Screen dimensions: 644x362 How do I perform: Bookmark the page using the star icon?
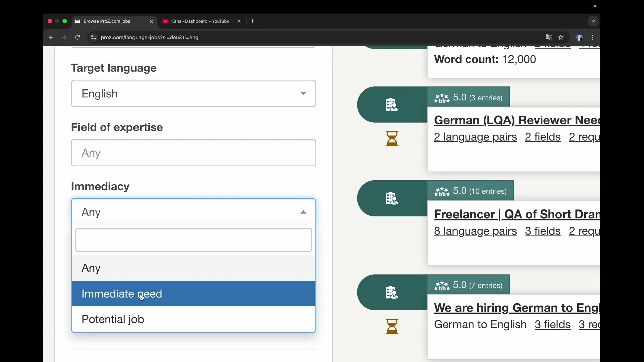point(561,37)
